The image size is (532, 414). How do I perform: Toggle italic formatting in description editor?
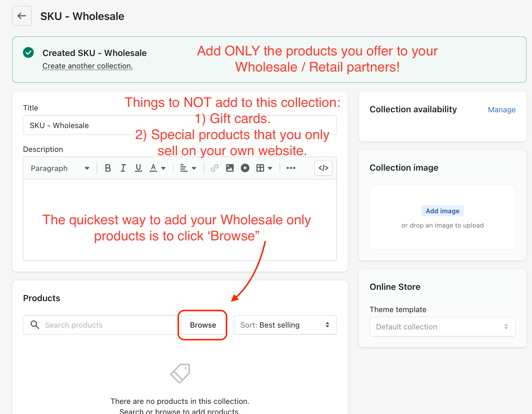tap(123, 168)
